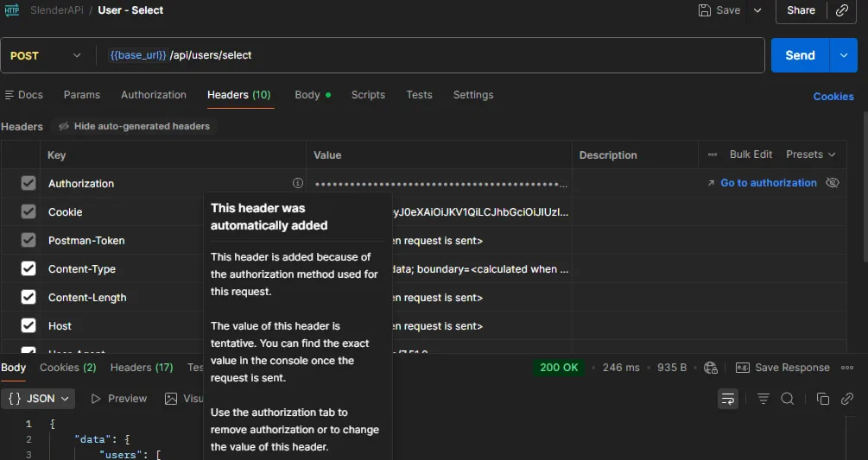This screenshot has width=868, height=460.
Task: Open the response Cookies (2) tab
Action: (68, 368)
